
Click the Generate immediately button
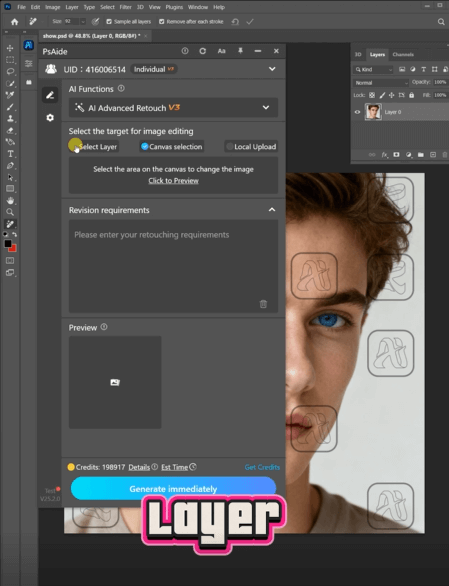(x=173, y=488)
